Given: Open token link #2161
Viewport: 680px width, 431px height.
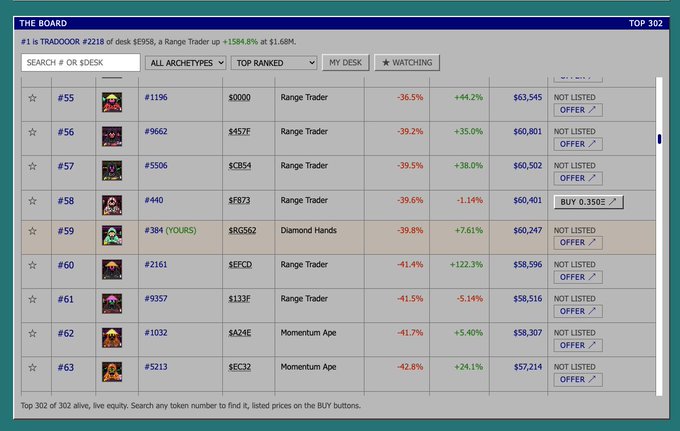Looking at the screenshot, I should coord(156,264).
